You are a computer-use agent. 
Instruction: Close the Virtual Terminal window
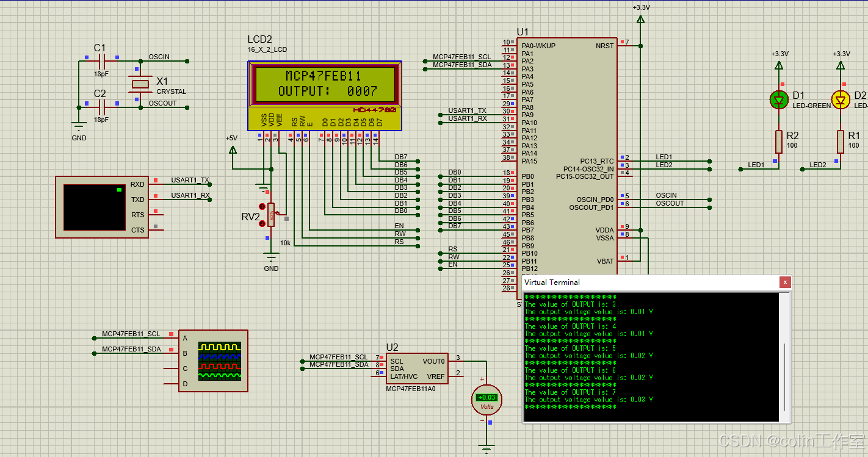[785, 282]
